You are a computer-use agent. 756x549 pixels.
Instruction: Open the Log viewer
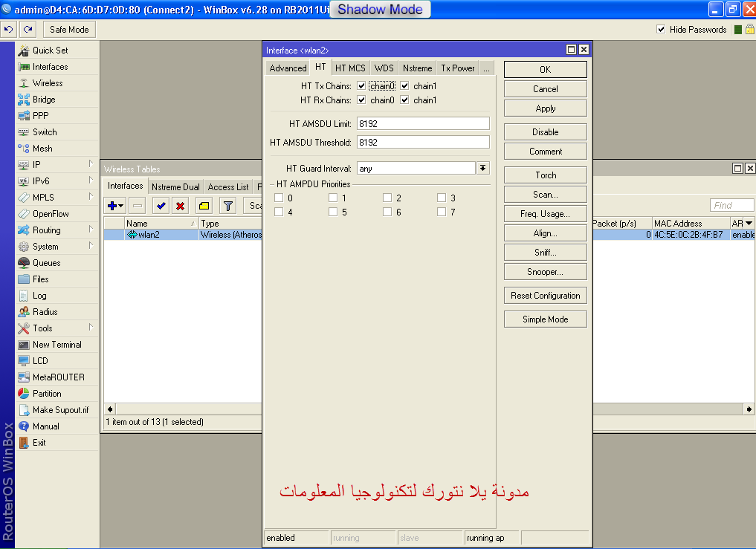[x=39, y=296]
